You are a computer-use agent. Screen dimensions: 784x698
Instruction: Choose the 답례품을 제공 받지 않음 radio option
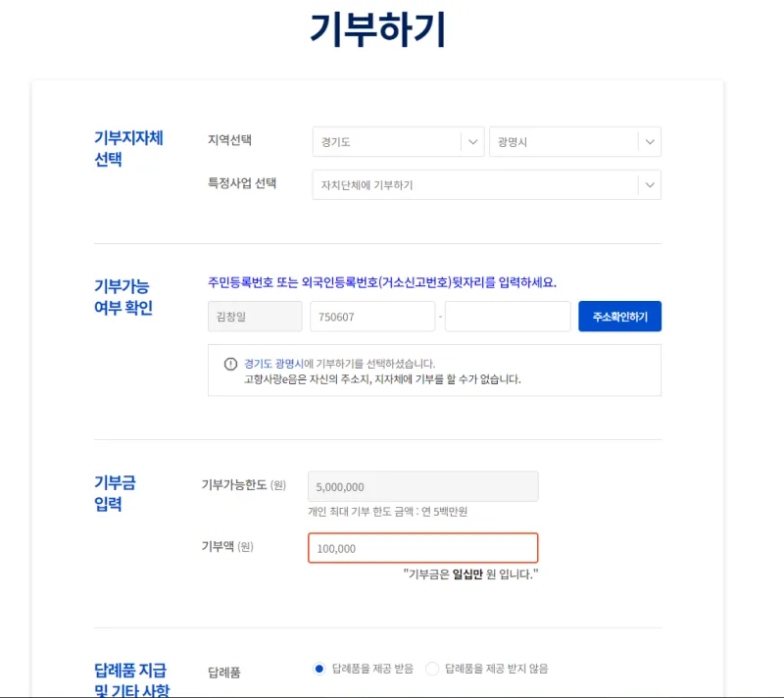tap(433, 669)
